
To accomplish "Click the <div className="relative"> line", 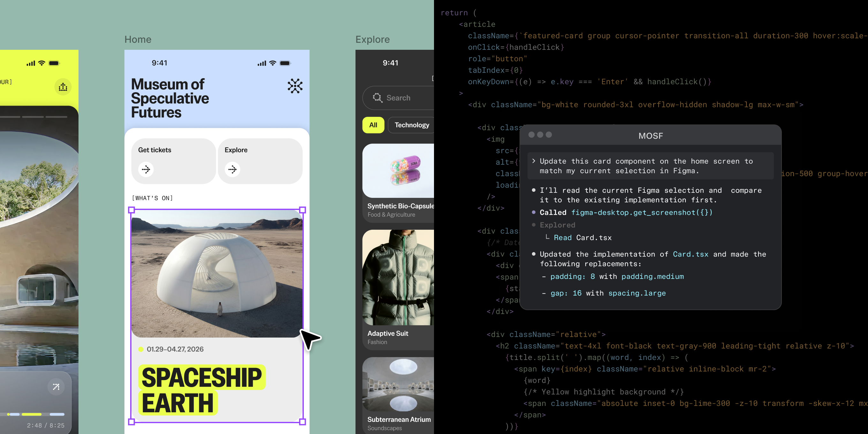I will 546,334.
